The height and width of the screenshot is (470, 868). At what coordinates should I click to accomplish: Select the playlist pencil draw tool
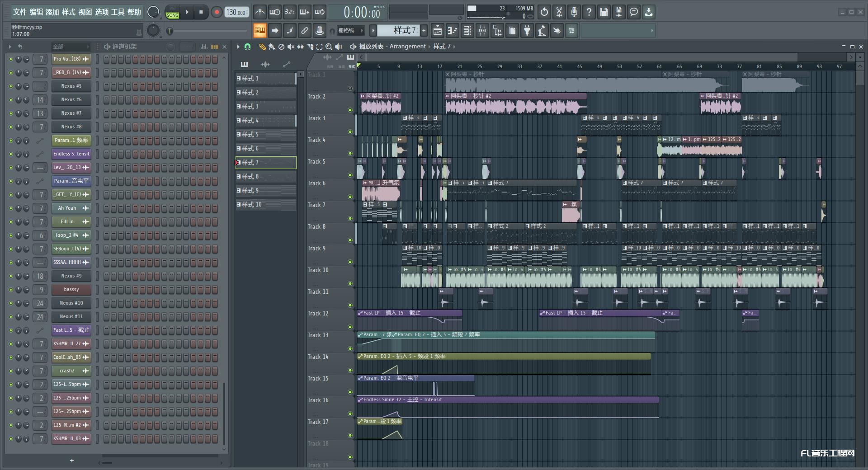[x=262, y=47]
